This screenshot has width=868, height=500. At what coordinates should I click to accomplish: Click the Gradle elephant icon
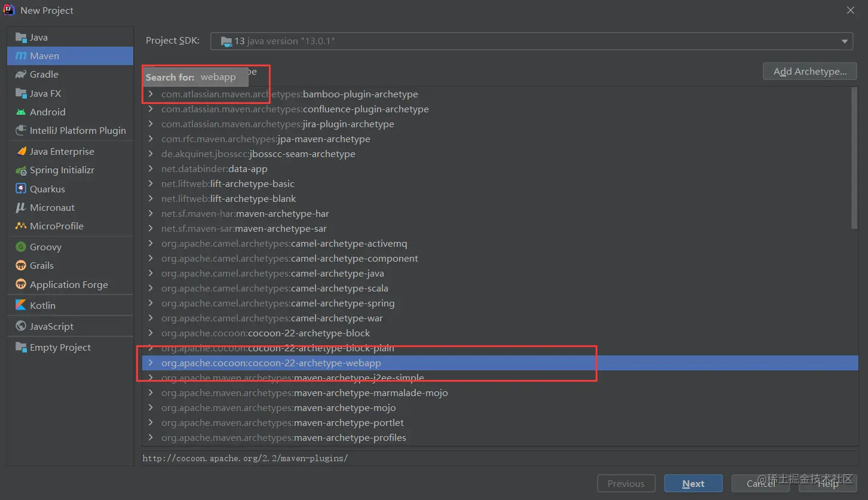[x=21, y=74]
